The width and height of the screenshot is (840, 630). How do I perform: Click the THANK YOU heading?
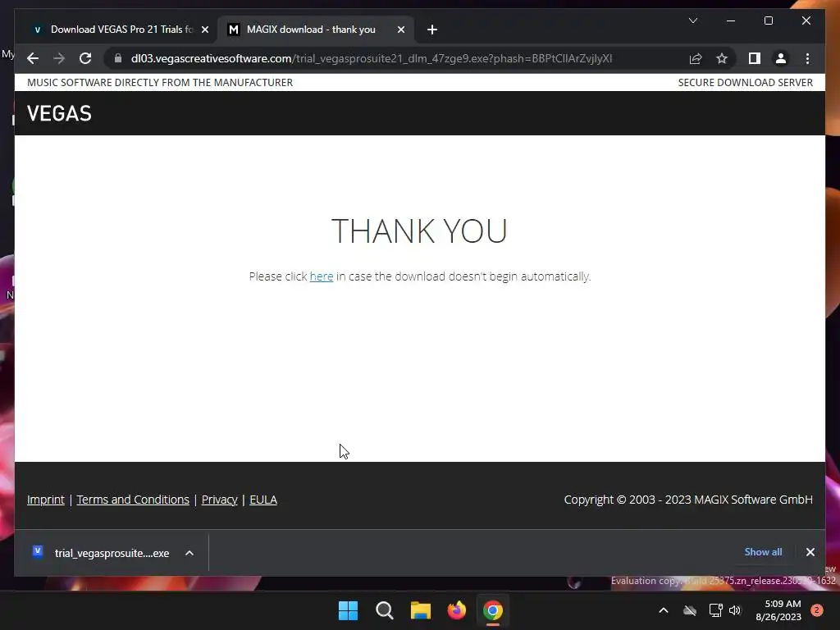(419, 231)
